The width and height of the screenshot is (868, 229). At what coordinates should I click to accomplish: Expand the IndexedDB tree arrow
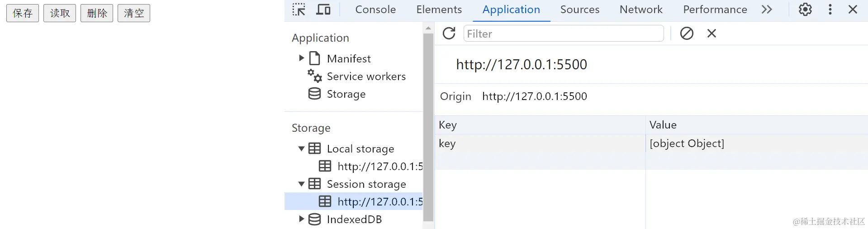tap(302, 219)
